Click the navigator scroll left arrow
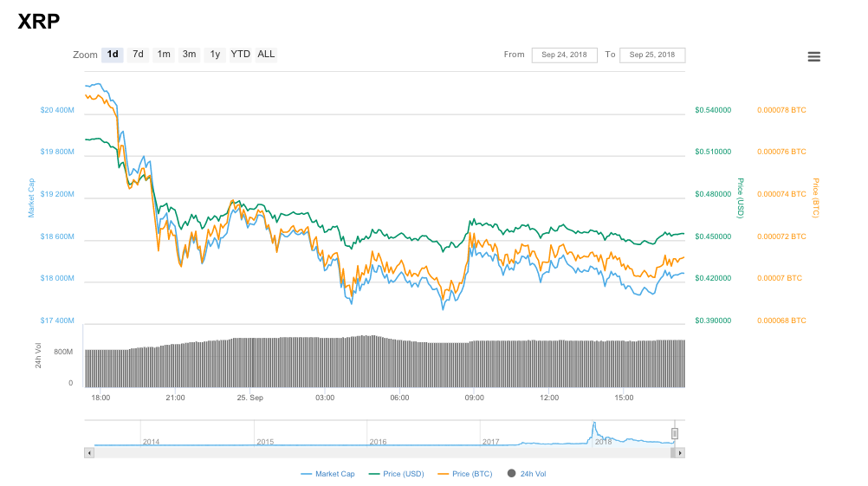The height and width of the screenshot is (486, 868). point(89,453)
